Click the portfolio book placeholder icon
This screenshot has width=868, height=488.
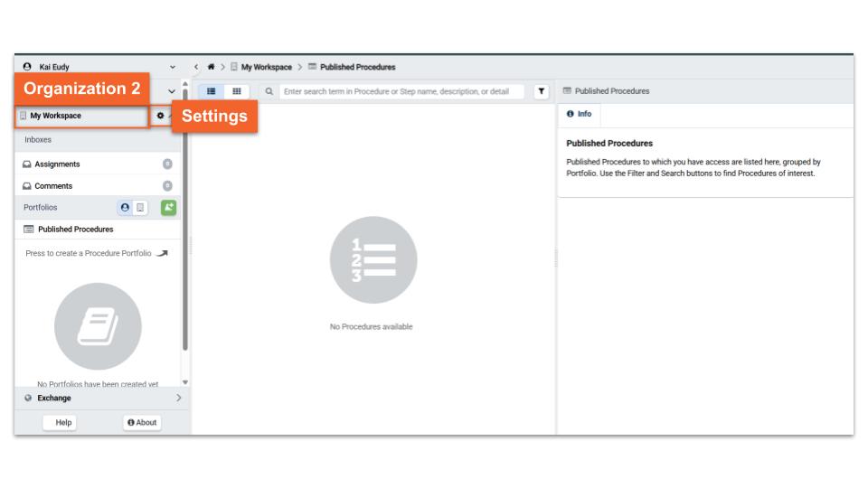[98, 326]
